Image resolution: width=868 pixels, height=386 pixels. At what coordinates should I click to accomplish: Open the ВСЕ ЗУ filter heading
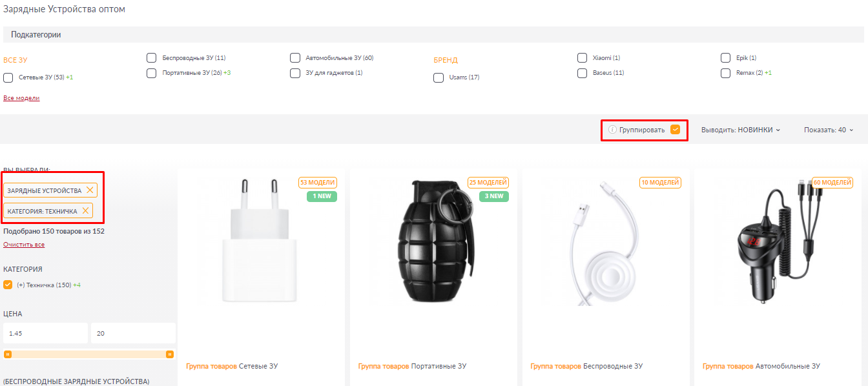[x=15, y=60]
